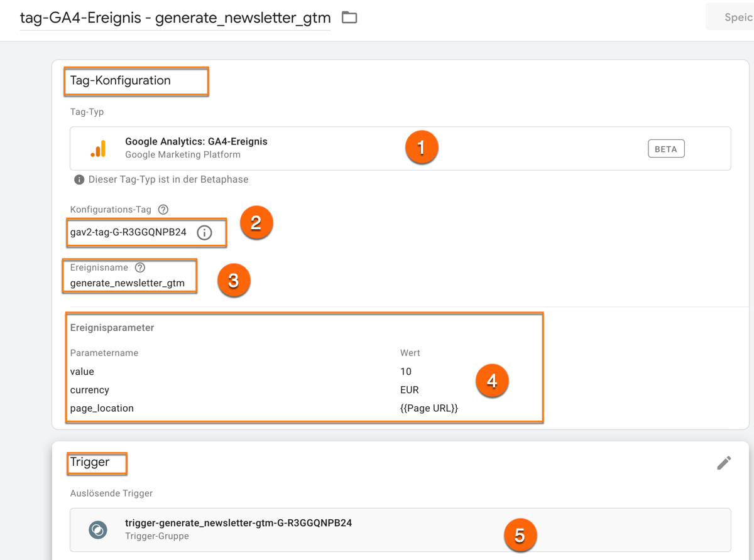The width and height of the screenshot is (754, 560).
Task: Select the GA4-Ereignis tag type row
Action: 377,147
